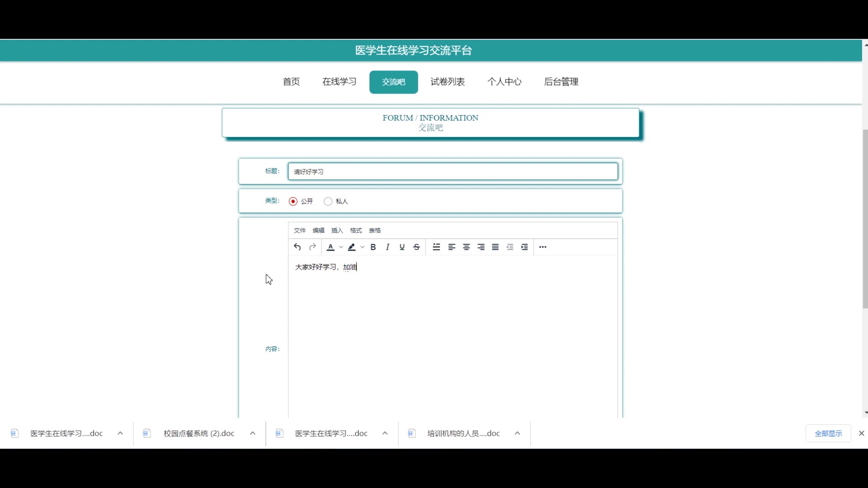Click the undo icon in editor toolbar
Image resolution: width=868 pixels, height=488 pixels.
pos(297,247)
